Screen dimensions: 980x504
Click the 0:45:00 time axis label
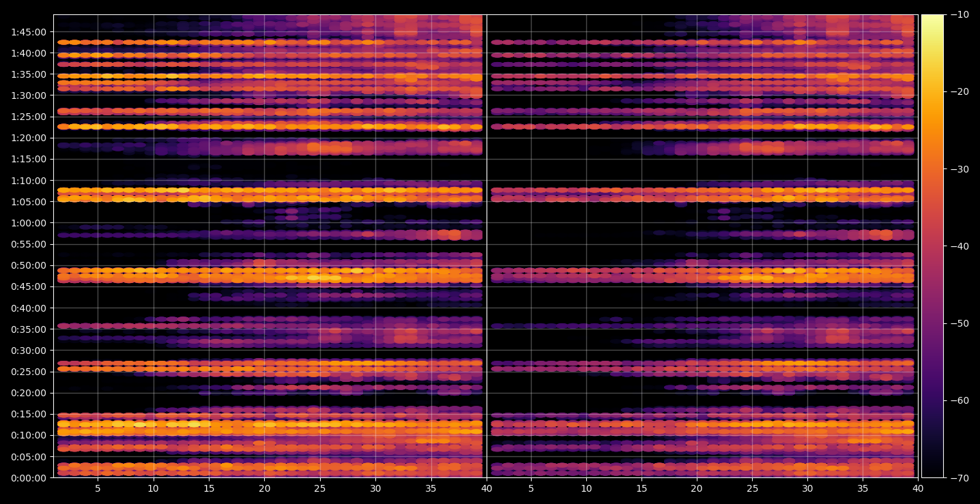[x=29, y=286]
